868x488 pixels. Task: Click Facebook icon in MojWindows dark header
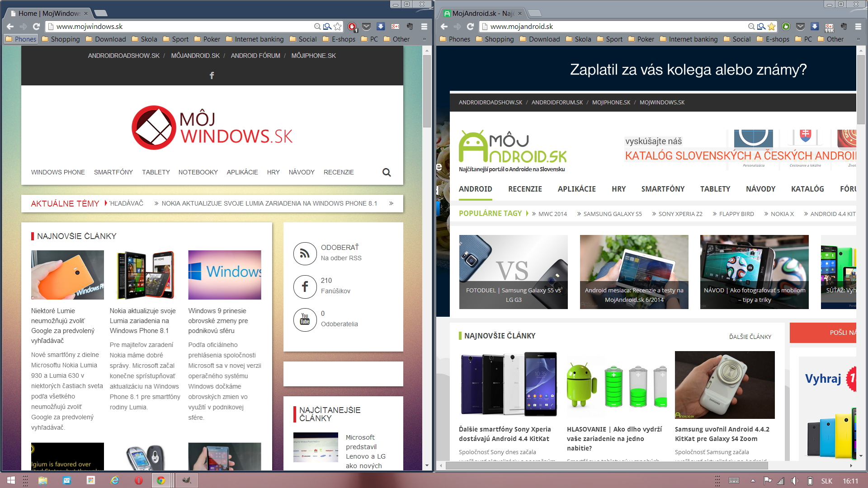pos(212,75)
